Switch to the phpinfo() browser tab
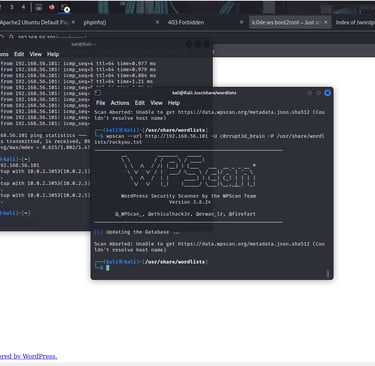The image size is (375, 366). tap(95, 22)
